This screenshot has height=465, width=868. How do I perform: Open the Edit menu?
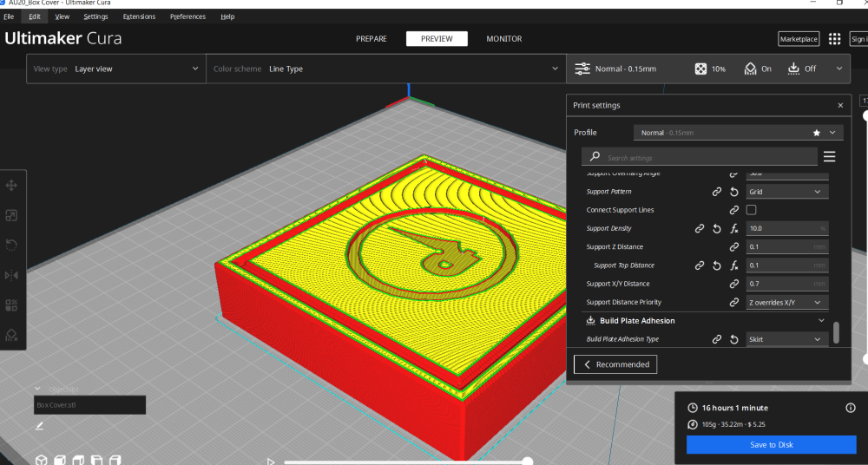pos(35,16)
